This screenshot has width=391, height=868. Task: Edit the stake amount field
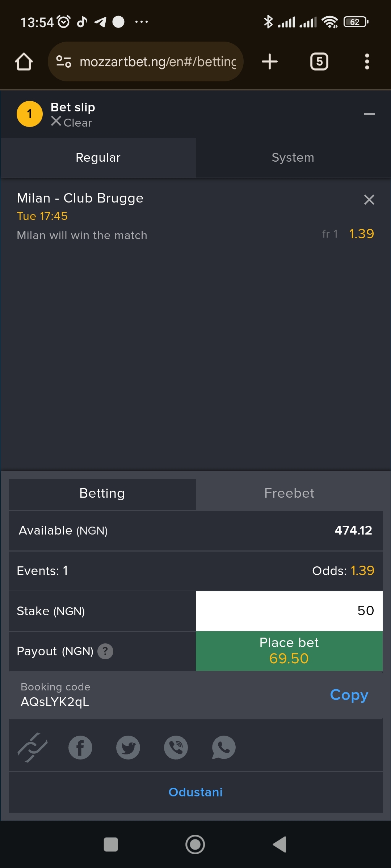pyautogui.click(x=289, y=610)
